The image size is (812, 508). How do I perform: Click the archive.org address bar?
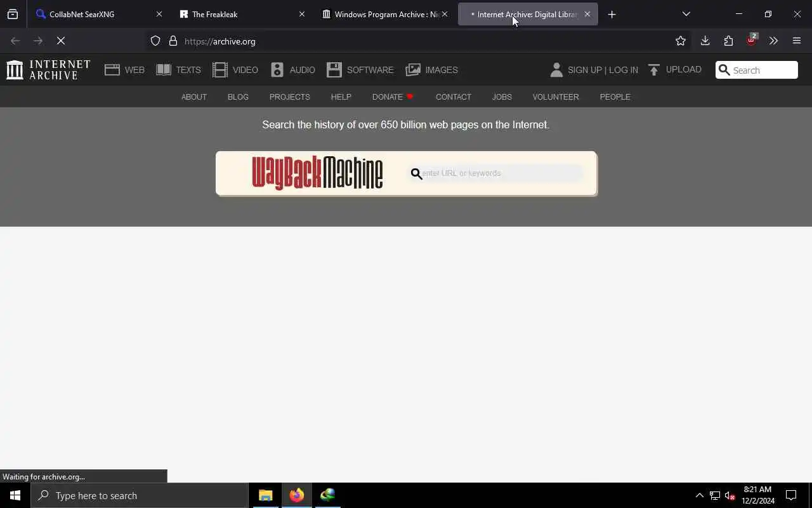click(419, 41)
